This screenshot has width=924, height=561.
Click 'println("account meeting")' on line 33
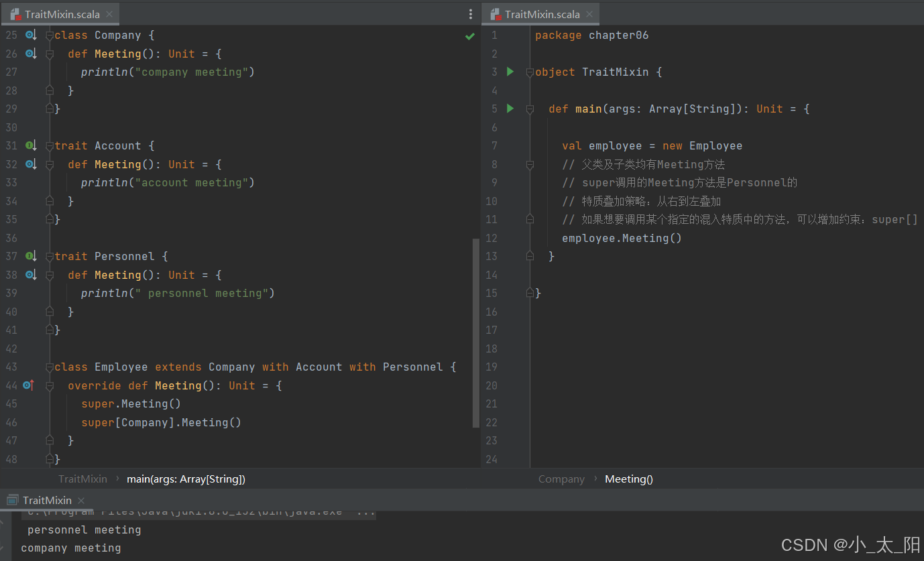[x=168, y=182]
